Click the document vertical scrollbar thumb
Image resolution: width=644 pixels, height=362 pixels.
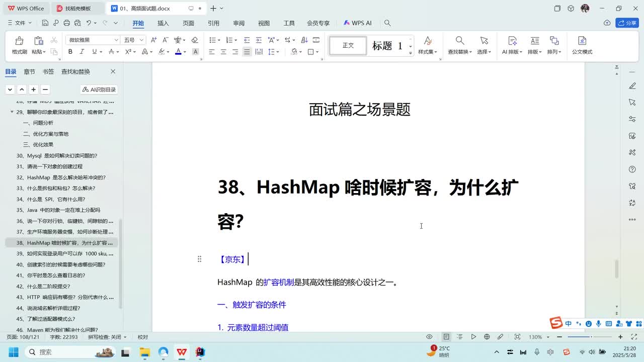616,269
